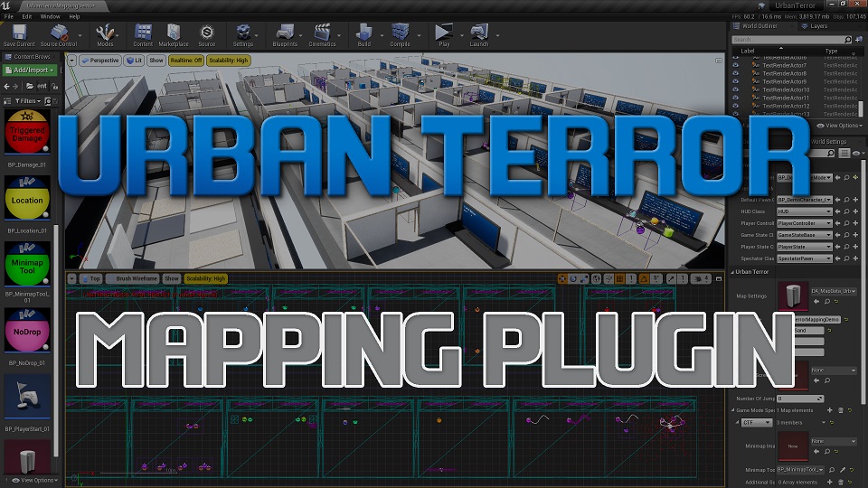Toggle visibility of TextRenderActor9

[x=736, y=81]
